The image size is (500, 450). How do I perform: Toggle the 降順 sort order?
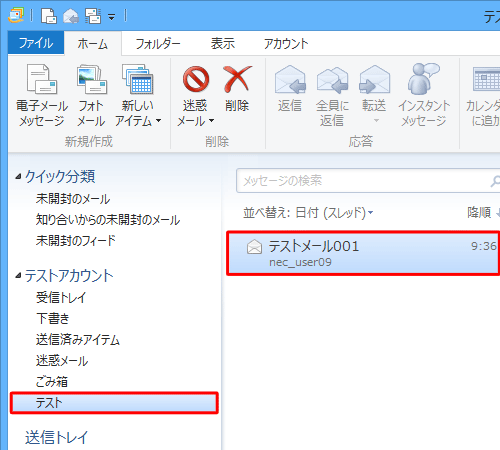pos(483,212)
